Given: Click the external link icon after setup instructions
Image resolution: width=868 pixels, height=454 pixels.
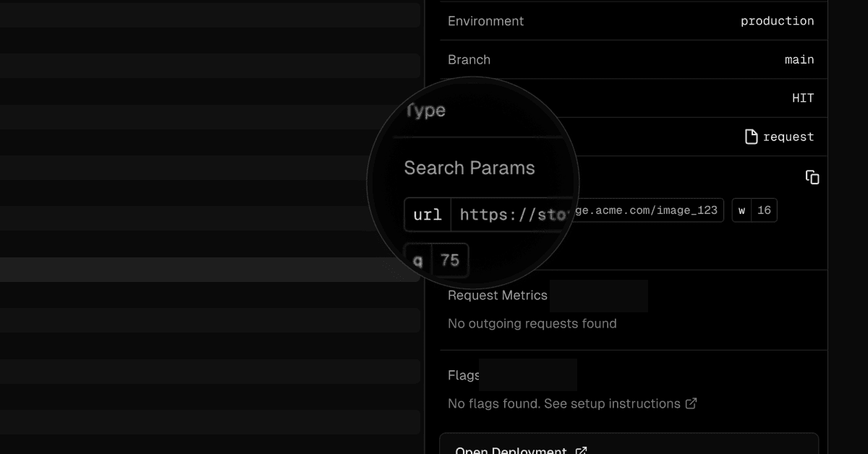Looking at the screenshot, I should (x=692, y=403).
